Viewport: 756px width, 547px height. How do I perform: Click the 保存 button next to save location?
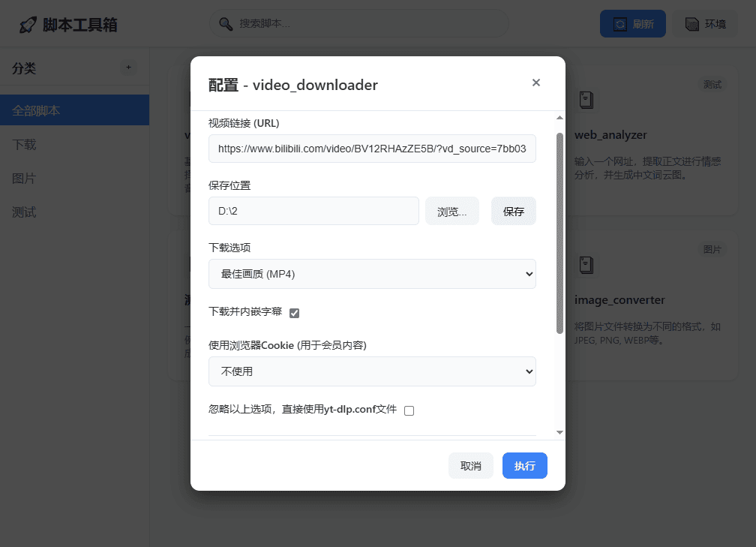(x=513, y=211)
